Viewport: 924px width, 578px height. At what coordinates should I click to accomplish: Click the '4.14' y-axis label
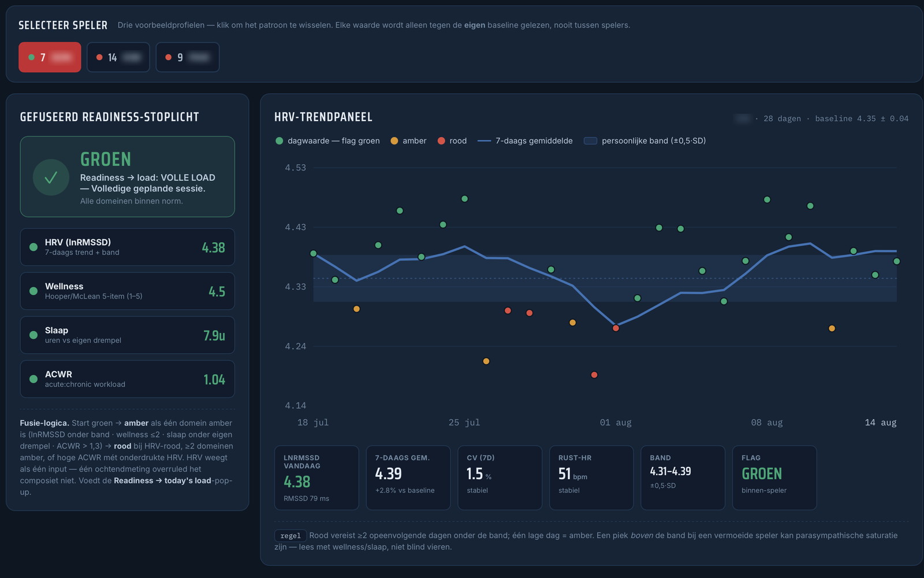[x=296, y=406]
